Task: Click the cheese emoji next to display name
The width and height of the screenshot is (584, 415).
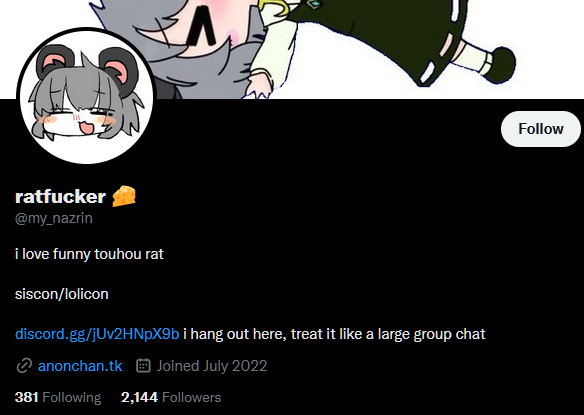Action: coord(124,196)
